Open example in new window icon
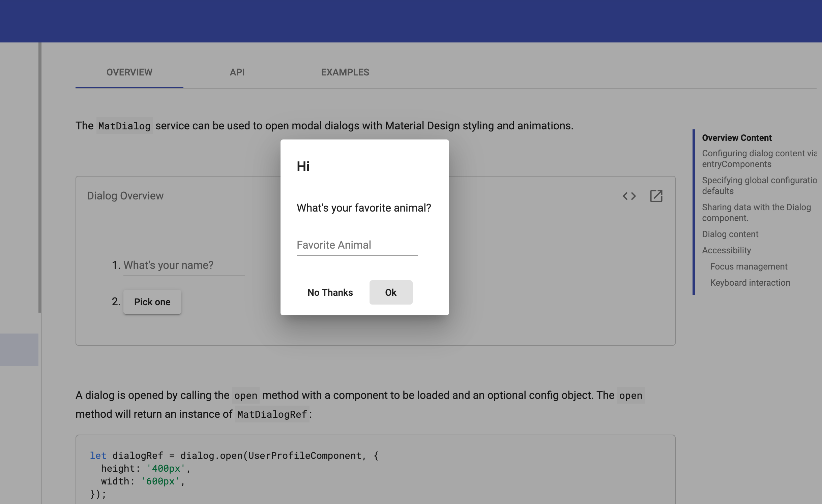 point(656,196)
